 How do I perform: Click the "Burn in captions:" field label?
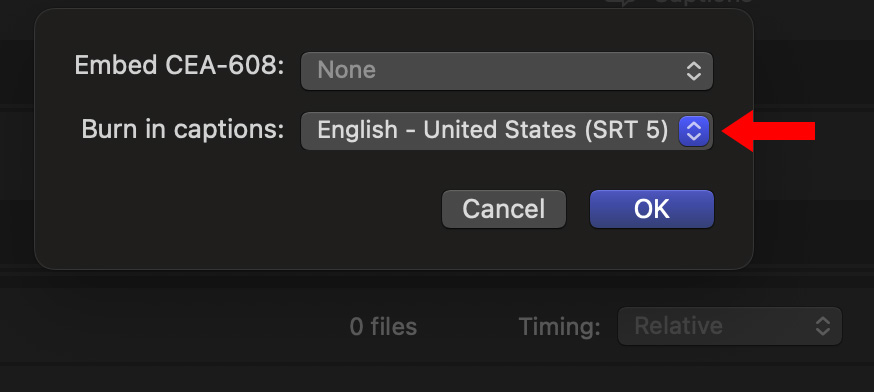click(x=183, y=130)
